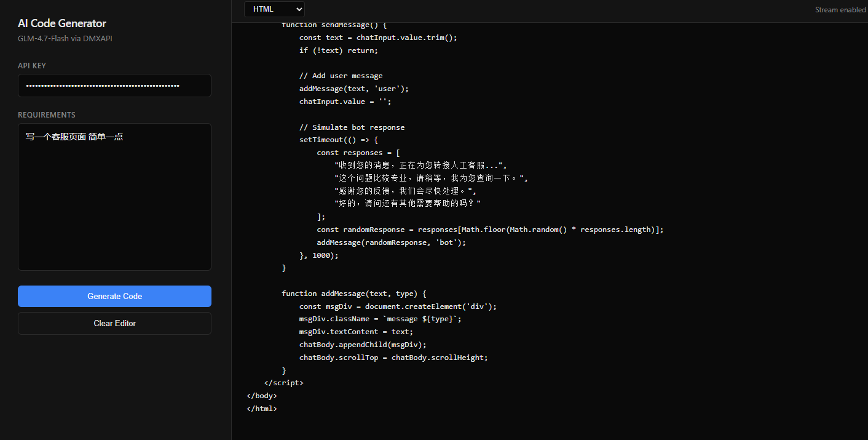
Task: Click the 'AI Code Generator' title
Action: (62, 23)
